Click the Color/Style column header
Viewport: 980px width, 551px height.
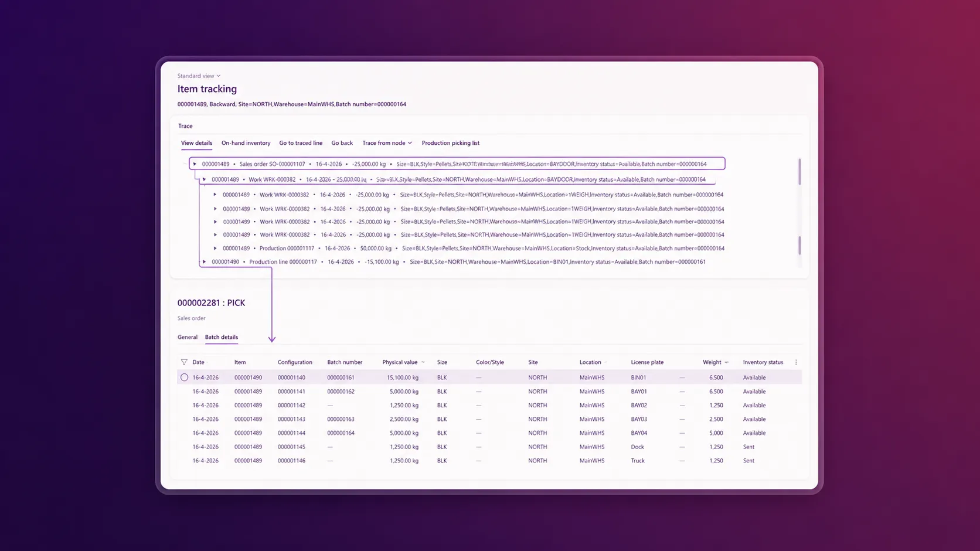click(490, 362)
